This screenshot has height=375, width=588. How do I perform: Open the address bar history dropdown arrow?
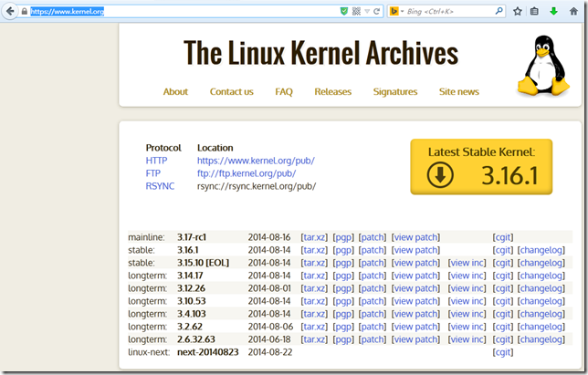point(367,12)
